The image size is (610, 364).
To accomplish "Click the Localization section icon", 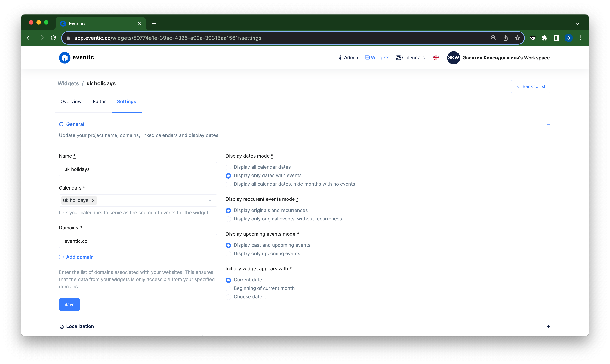I will pyautogui.click(x=61, y=326).
